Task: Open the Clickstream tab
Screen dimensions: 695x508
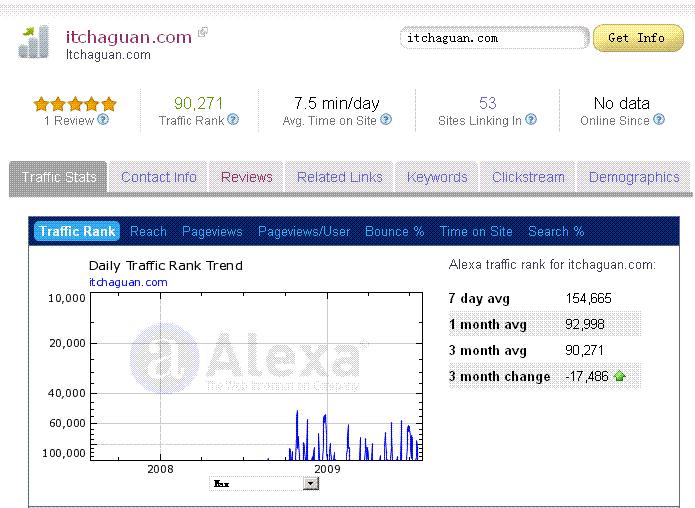Action: tap(528, 177)
